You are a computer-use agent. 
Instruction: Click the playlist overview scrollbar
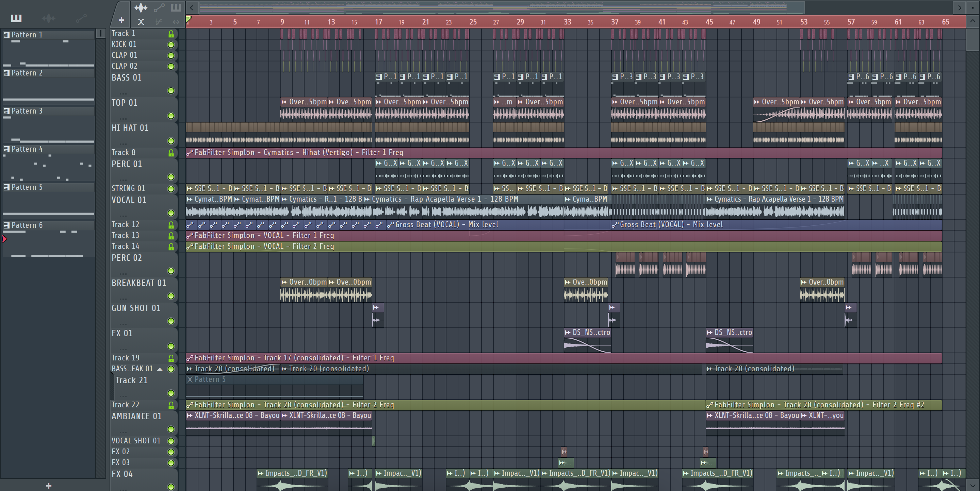pyautogui.click(x=502, y=7)
